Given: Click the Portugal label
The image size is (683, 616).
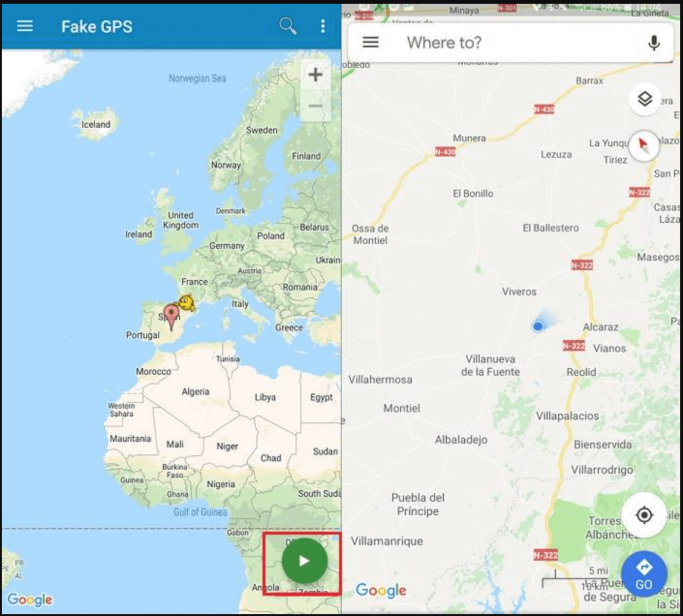Looking at the screenshot, I should [x=143, y=335].
